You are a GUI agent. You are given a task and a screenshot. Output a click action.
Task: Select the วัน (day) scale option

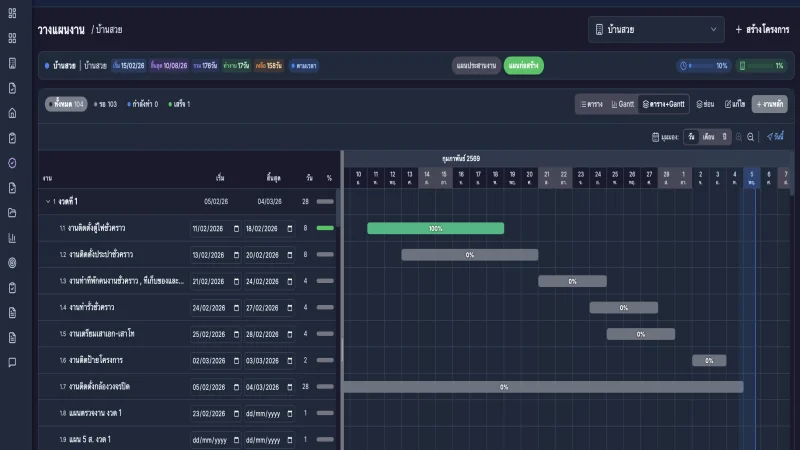click(691, 136)
